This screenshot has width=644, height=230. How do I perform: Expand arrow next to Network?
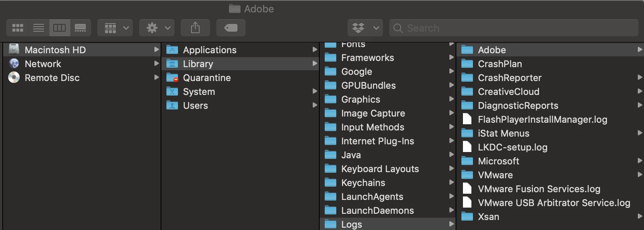tap(156, 63)
